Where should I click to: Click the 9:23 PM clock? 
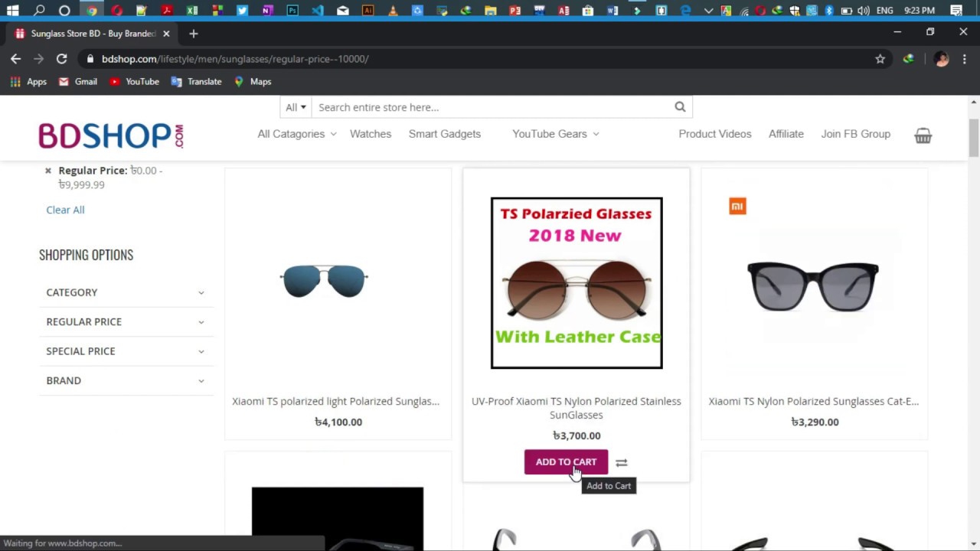920,11
